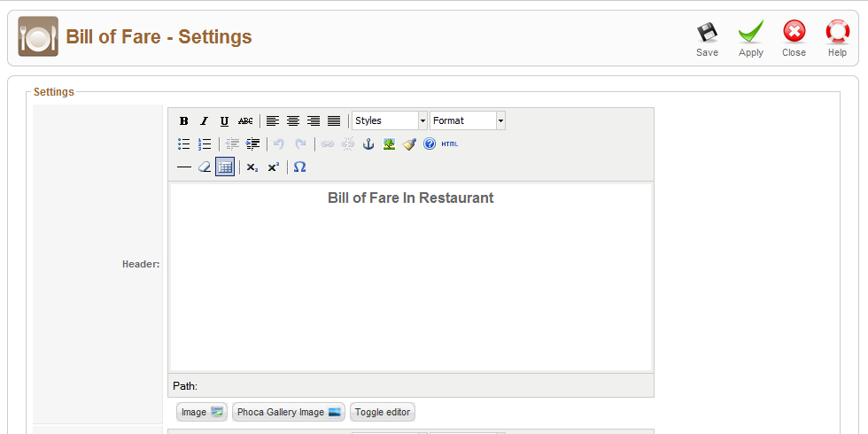Image resolution: width=868 pixels, height=434 pixels.
Task: Insert a special character (Omega)
Action: tap(300, 167)
